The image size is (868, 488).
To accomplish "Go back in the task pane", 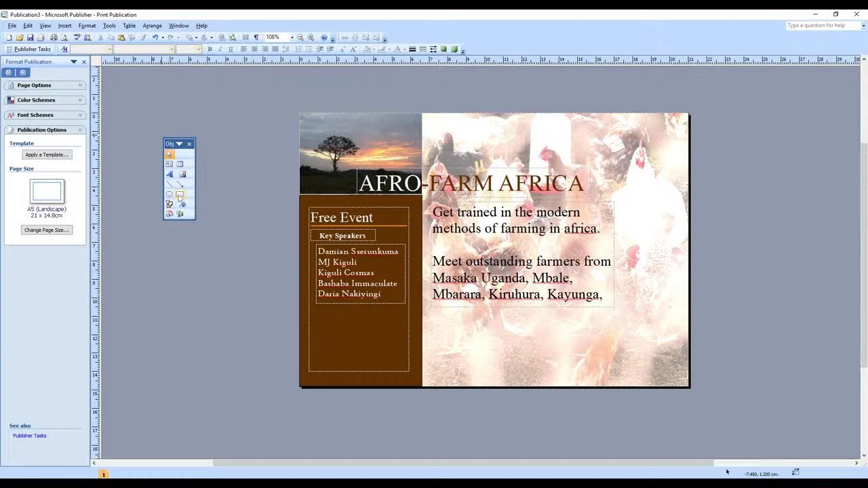I will point(9,73).
